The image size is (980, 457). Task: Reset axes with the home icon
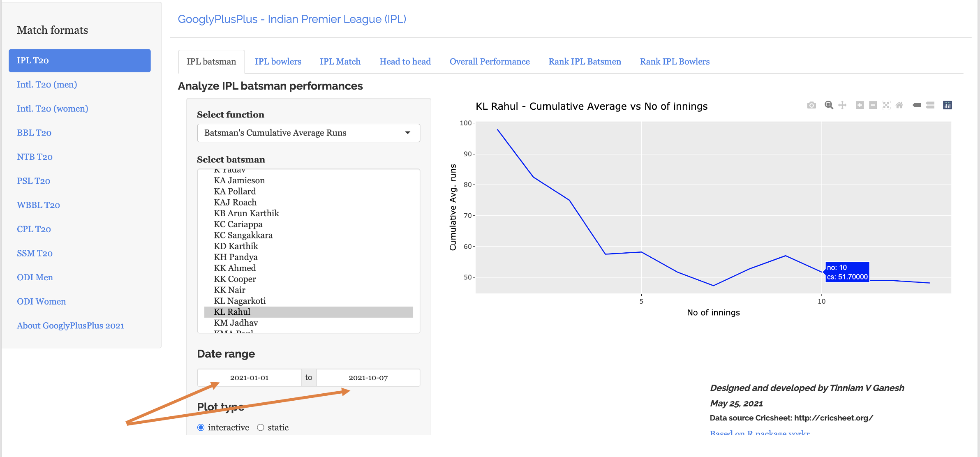point(899,105)
